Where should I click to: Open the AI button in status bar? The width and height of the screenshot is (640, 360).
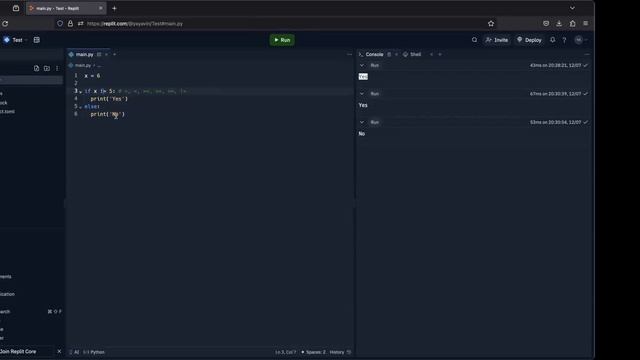pyautogui.click(x=74, y=352)
